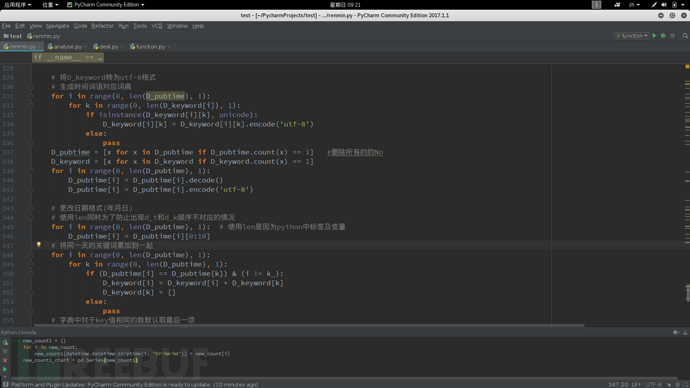This screenshot has width=690, height=388.
Task: Click the Python Console panel title
Action: (18, 332)
